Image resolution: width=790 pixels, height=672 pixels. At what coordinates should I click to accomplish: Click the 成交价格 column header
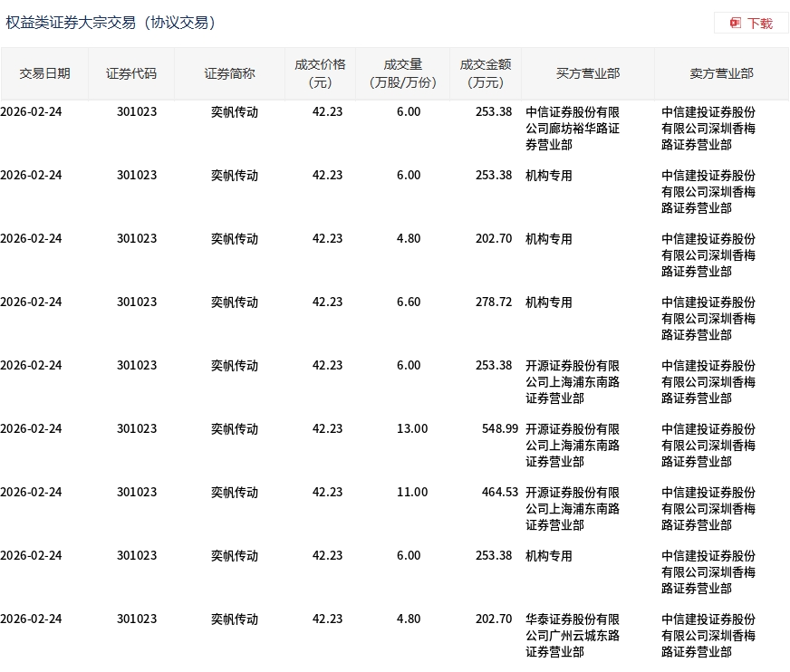[x=319, y=73]
